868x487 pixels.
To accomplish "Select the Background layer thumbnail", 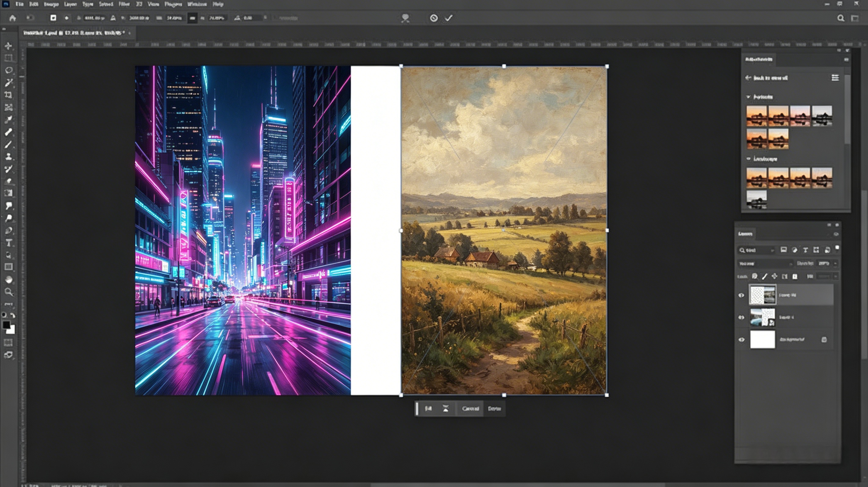I will point(763,340).
